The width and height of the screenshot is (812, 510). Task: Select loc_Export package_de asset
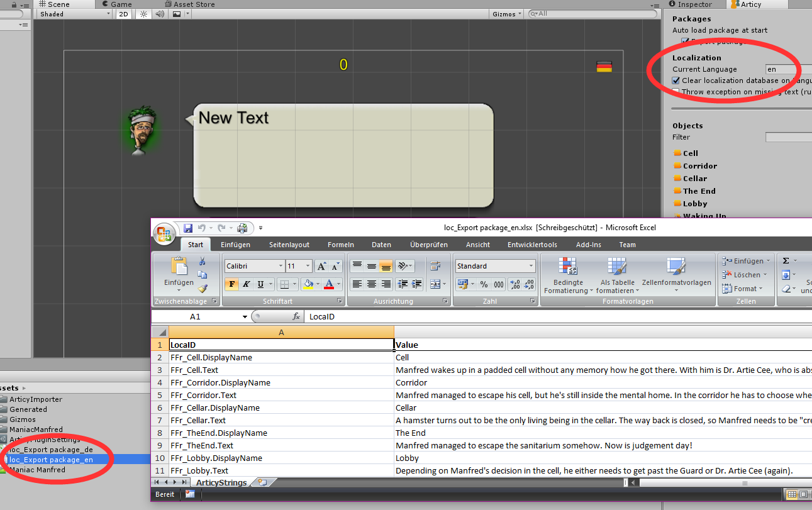pyautogui.click(x=52, y=450)
